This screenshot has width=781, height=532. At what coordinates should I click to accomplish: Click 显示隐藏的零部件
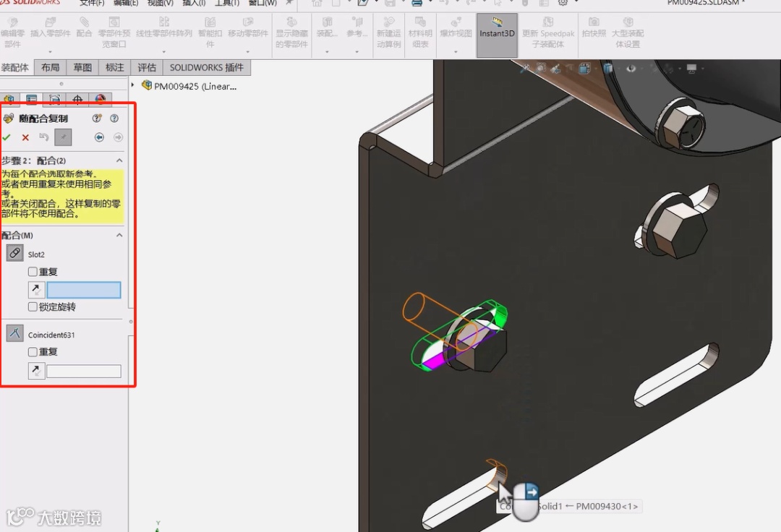click(292, 33)
